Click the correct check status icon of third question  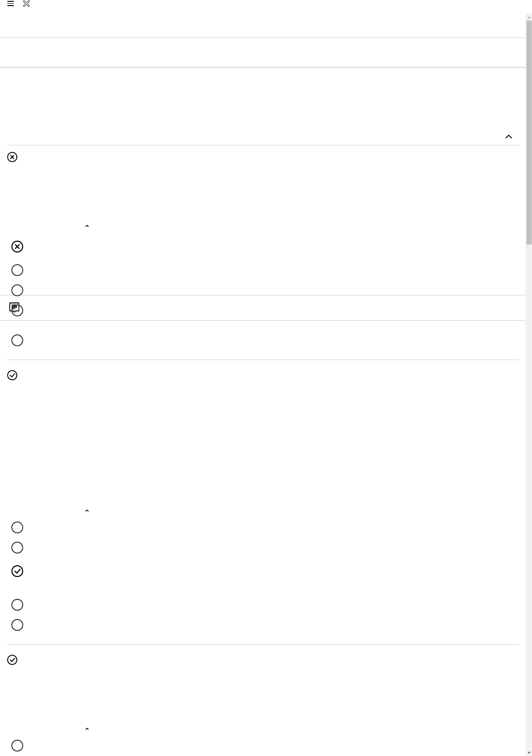coord(13,660)
